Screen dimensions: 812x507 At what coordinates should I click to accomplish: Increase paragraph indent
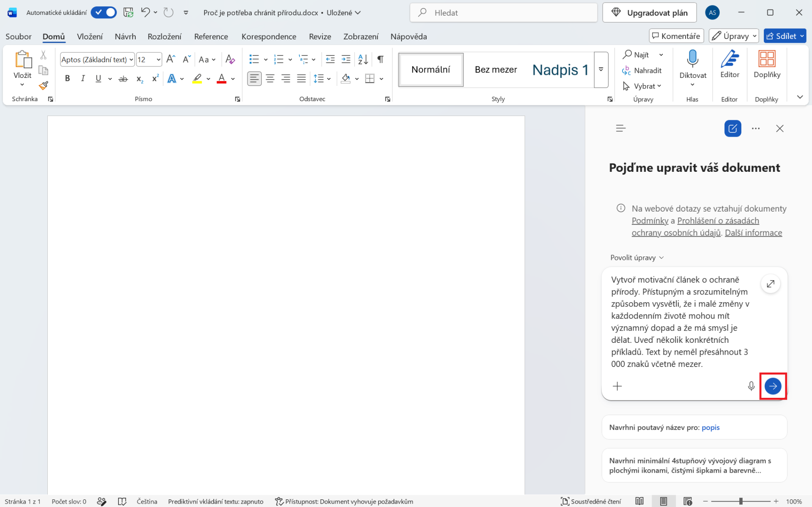click(x=346, y=59)
